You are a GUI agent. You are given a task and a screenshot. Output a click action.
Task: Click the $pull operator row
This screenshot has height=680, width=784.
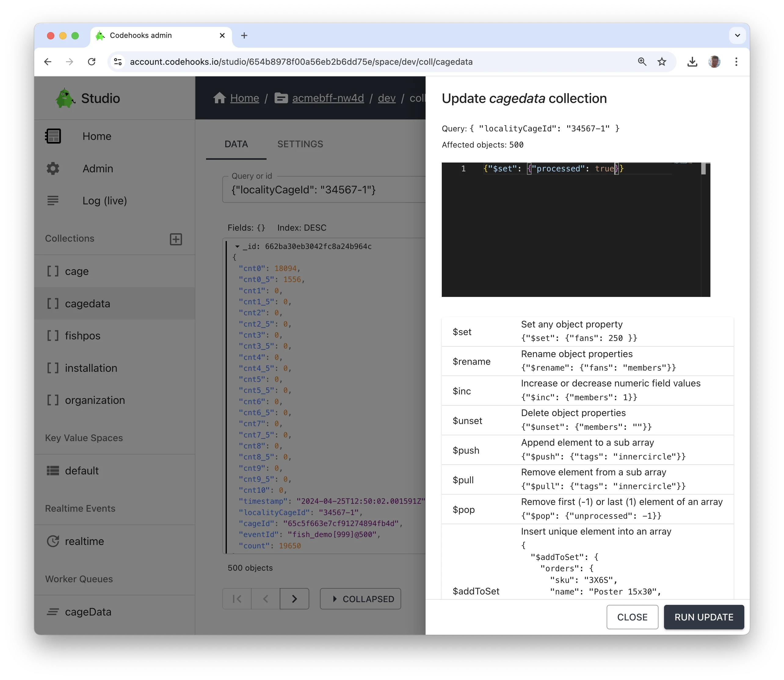[587, 480]
